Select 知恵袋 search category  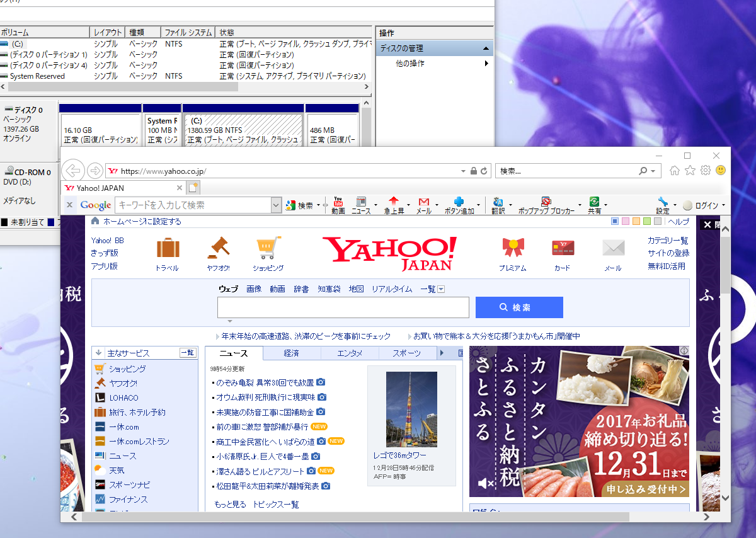coord(329,289)
